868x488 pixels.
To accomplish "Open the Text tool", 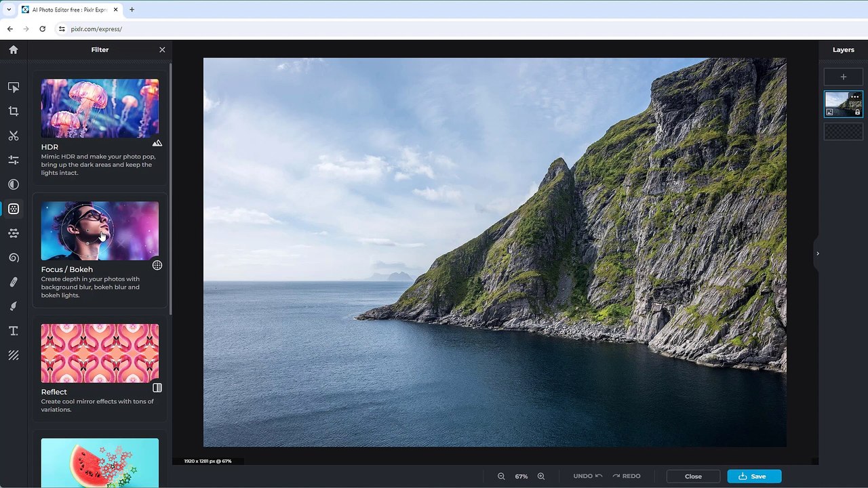I will tap(14, 331).
